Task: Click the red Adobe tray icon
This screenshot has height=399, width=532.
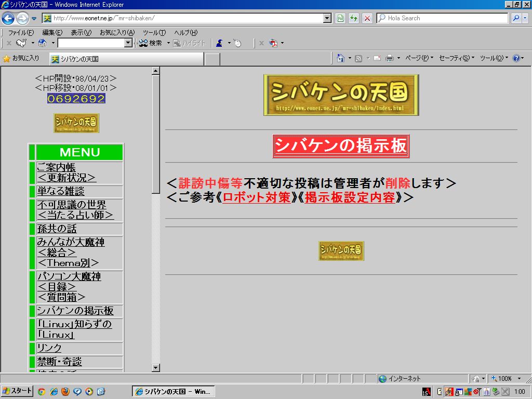Action: pyautogui.click(x=426, y=392)
